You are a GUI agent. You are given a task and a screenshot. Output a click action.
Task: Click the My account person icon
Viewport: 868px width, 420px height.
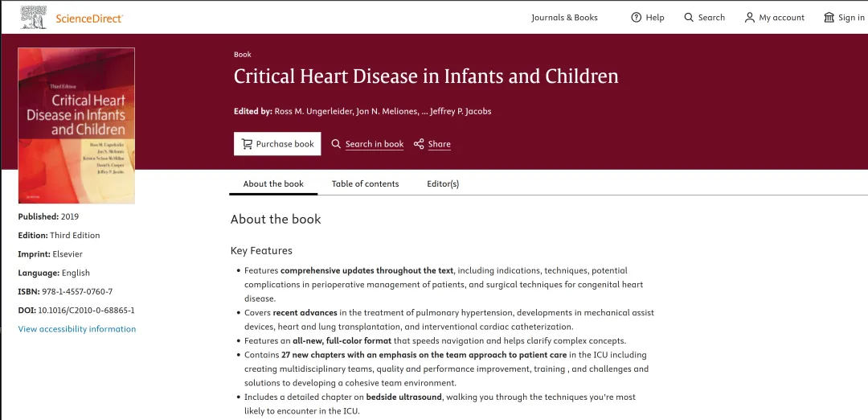750,18
